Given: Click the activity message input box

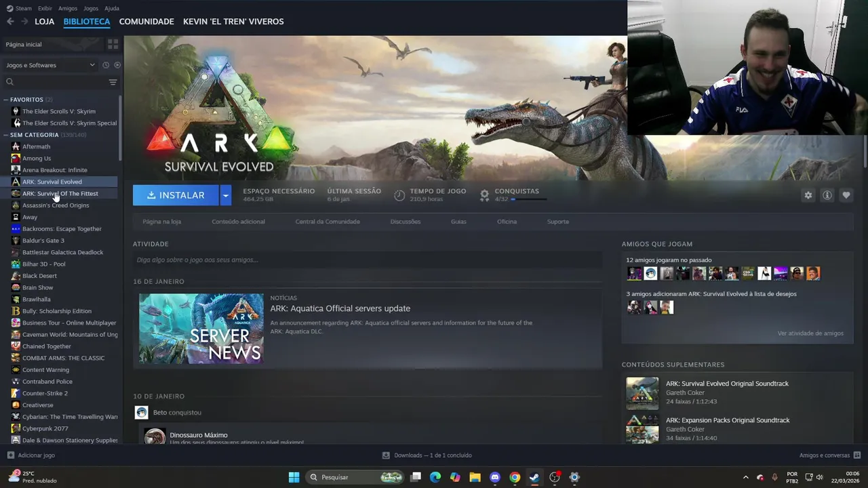Looking at the screenshot, I should [368, 260].
